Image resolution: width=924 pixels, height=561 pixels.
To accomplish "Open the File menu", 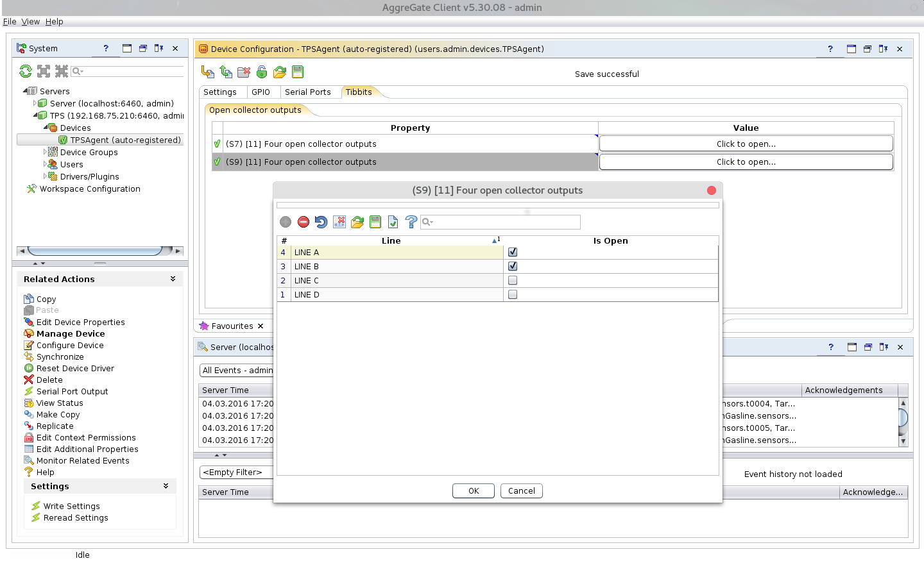I will click(x=10, y=21).
